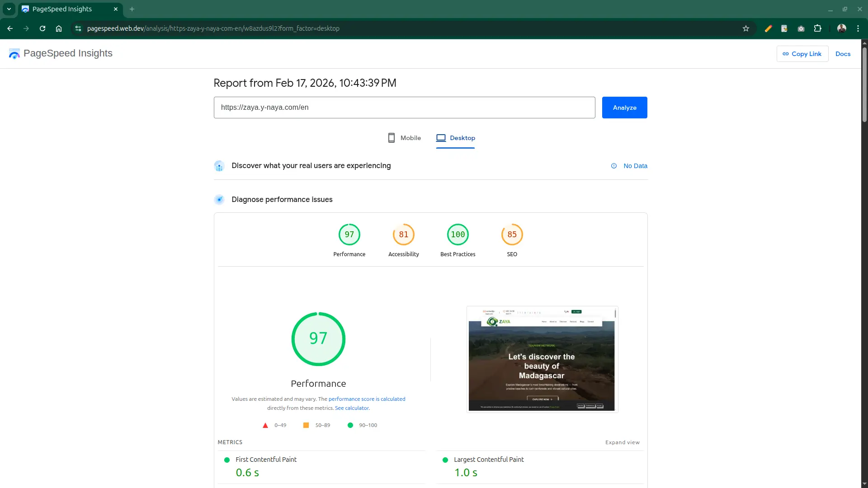Click the page screenshot thumbnail
The image size is (868, 488).
(542, 359)
